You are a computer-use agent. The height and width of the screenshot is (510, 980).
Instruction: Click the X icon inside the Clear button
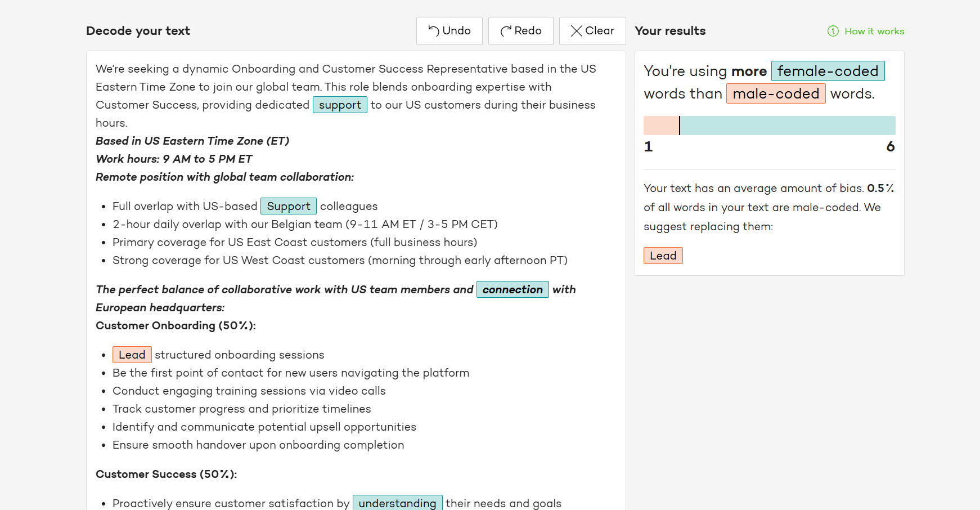[x=576, y=31]
